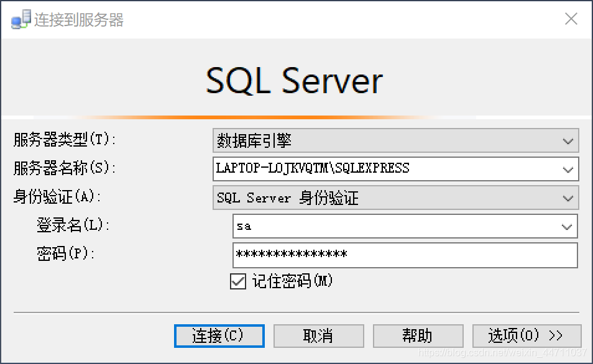This screenshot has width=593, height=364.
Task: Click the 记住密码(M) label text
Action: coord(292,281)
